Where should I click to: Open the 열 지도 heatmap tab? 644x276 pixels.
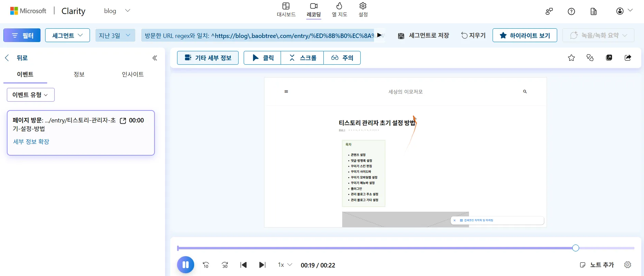[x=339, y=10]
